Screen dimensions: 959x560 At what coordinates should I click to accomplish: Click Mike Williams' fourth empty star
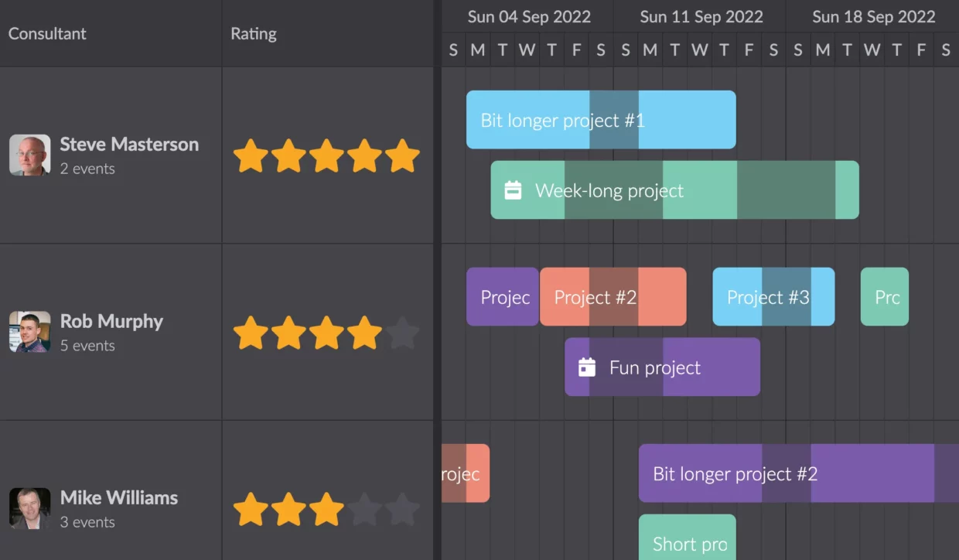pos(364,509)
